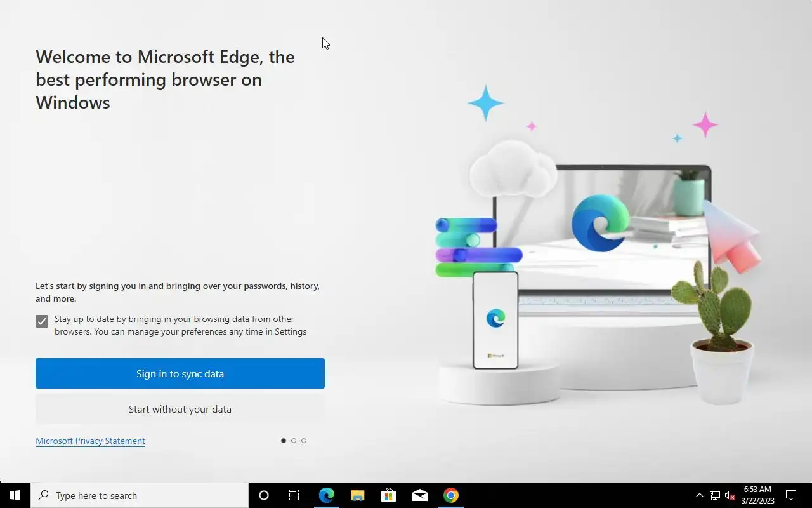
Task: Open Task View from the taskbar
Action: click(x=294, y=495)
